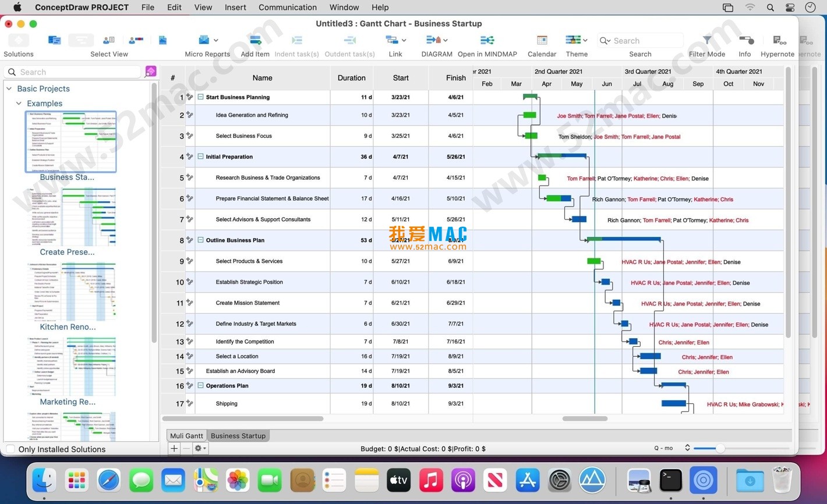Select the Resources list view icon
The image size is (827, 504).
tap(108, 40)
